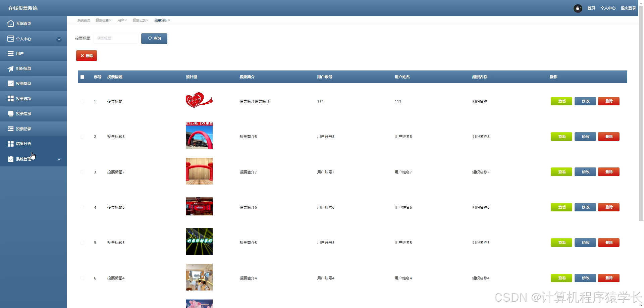Viewport: 644px width, 308px height.
Task: Switch to the 投票记录 tab
Action: point(139,20)
